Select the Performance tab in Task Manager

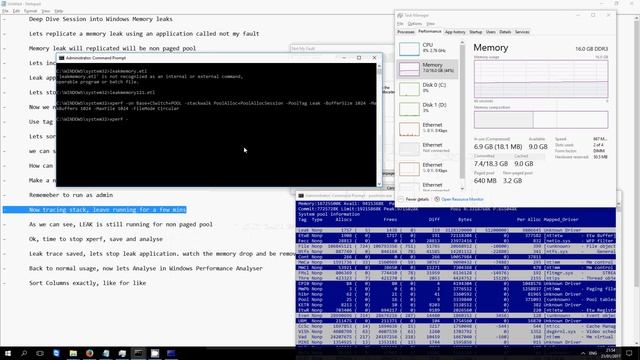click(x=429, y=31)
